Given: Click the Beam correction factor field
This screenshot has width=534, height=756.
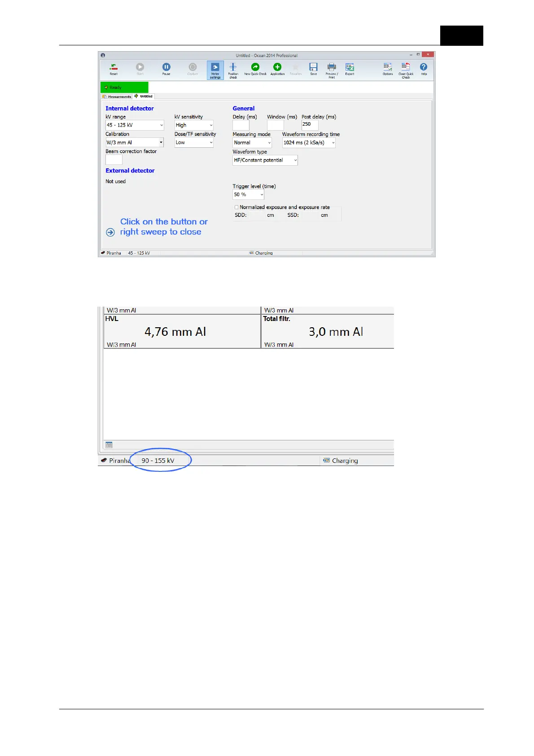Looking at the screenshot, I should [x=114, y=159].
